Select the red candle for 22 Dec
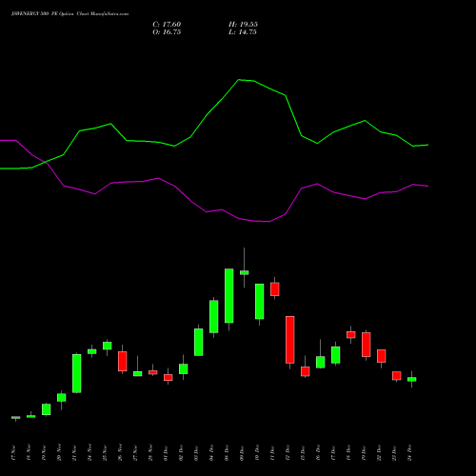 [382, 356]
